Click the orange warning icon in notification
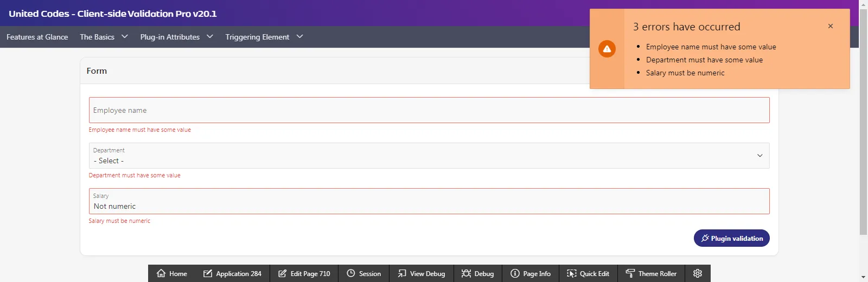The image size is (868, 282). [607, 49]
